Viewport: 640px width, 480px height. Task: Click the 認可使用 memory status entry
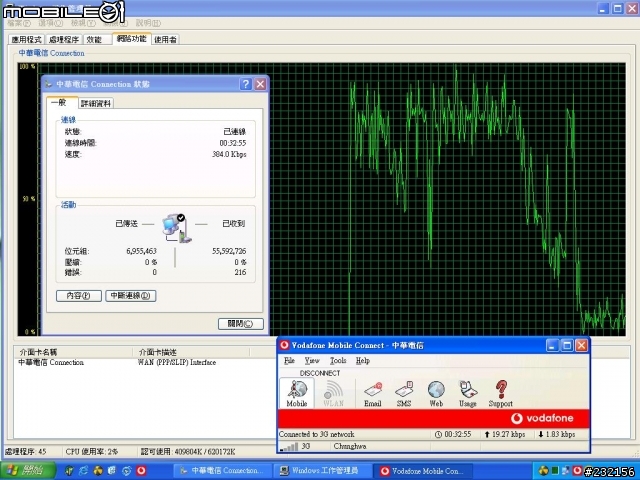pyautogui.click(x=188, y=451)
